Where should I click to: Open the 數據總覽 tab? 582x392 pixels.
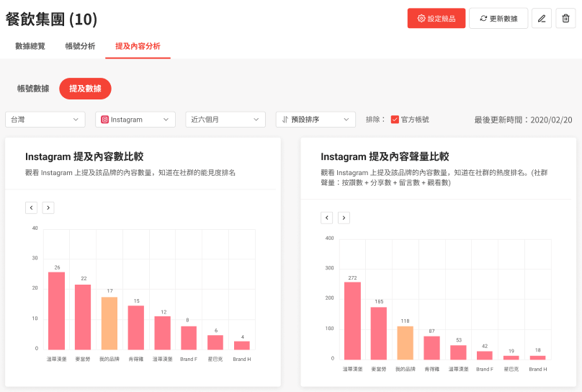[30, 46]
